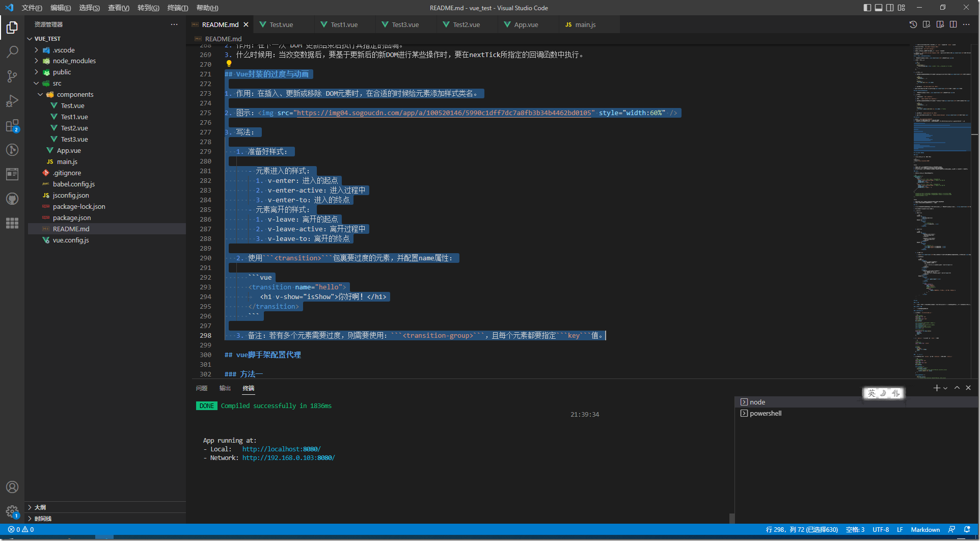Image resolution: width=980 pixels, height=541 pixels.
Task: Change indentation via 空格: 3
Action: click(855, 530)
